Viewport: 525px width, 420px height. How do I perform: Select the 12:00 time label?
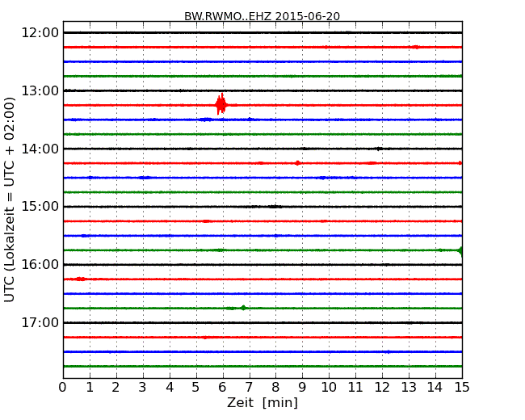point(40,33)
